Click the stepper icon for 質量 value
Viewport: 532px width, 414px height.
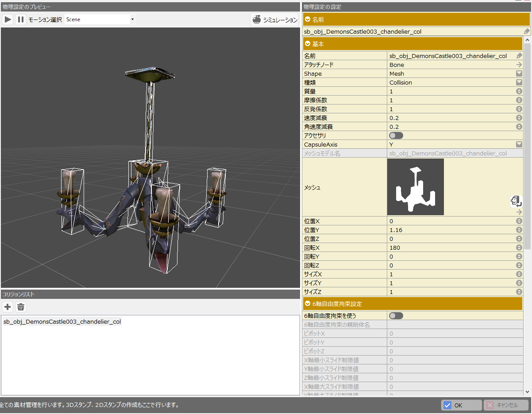coord(519,91)
